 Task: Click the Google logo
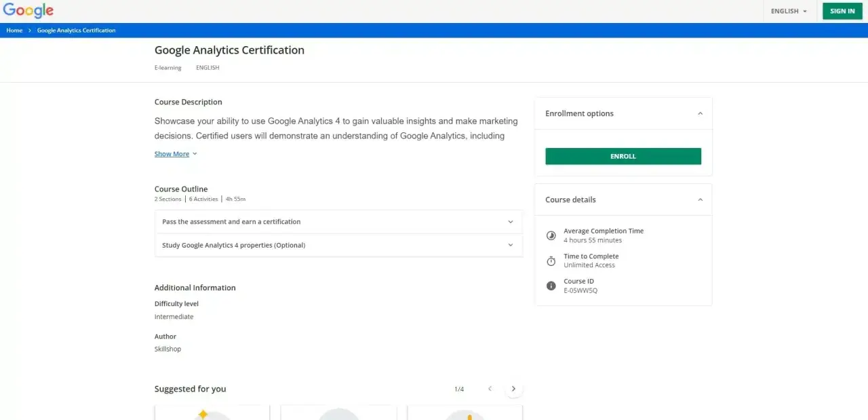[28, 11]
